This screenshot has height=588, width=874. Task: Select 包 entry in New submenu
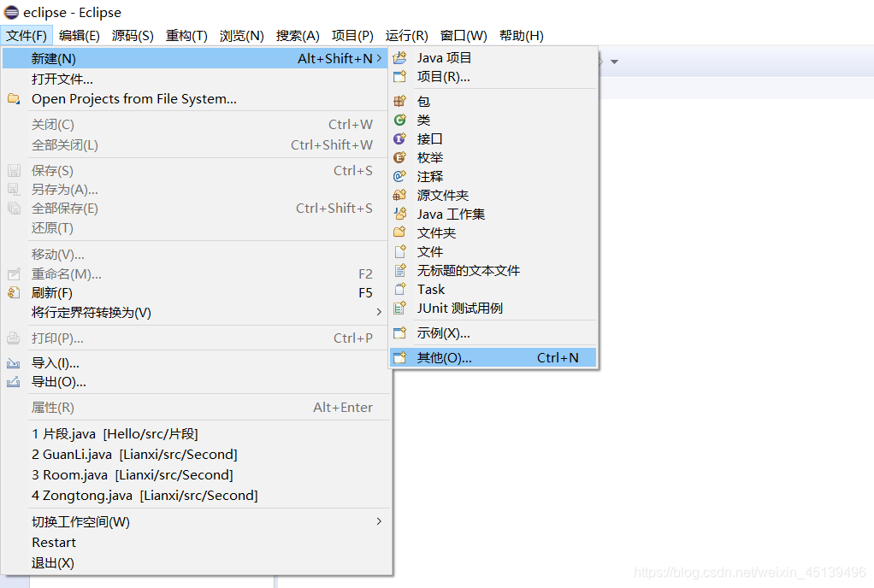[x=493, y=101]
